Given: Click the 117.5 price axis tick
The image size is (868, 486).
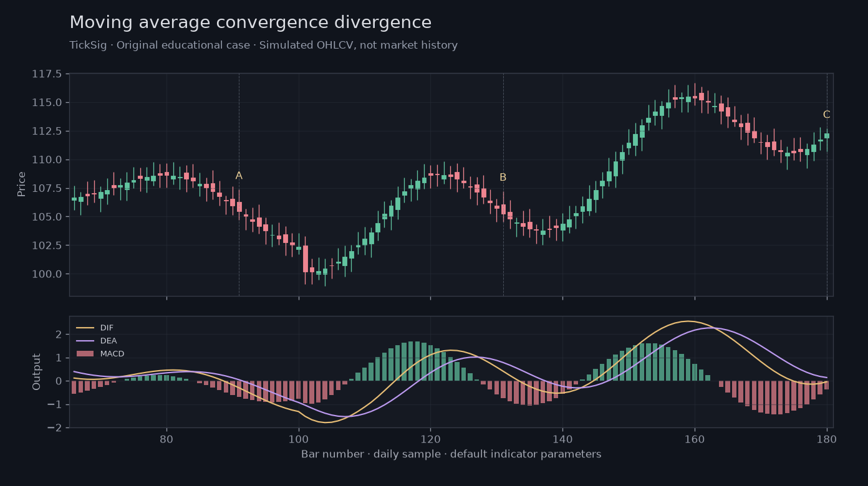Looking at the screenshot, I should [47, 74].
